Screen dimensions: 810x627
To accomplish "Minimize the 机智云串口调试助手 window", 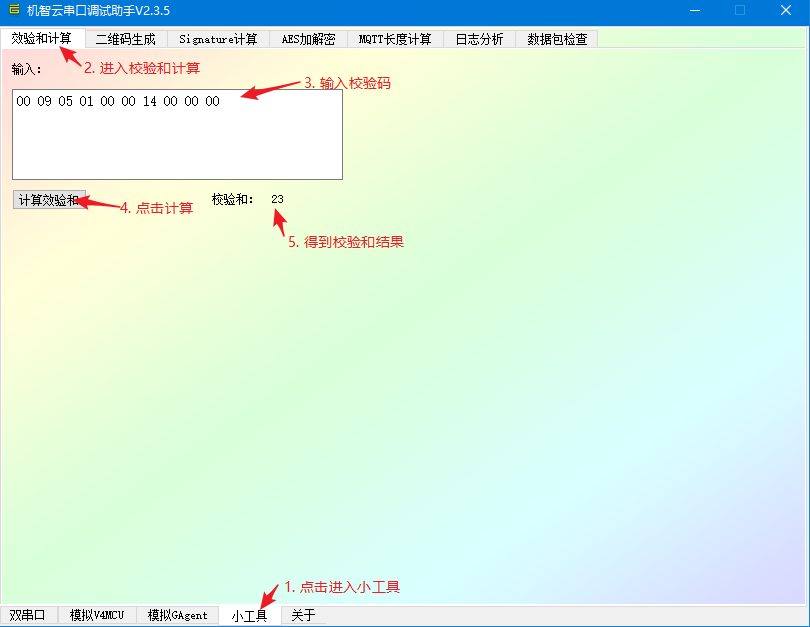I will point(695,10).
